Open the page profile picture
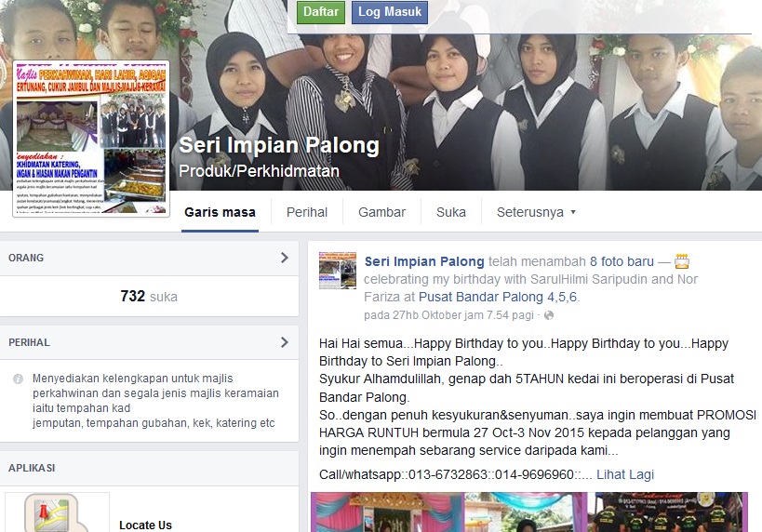 pyautogui.click(x=91, y=139)
